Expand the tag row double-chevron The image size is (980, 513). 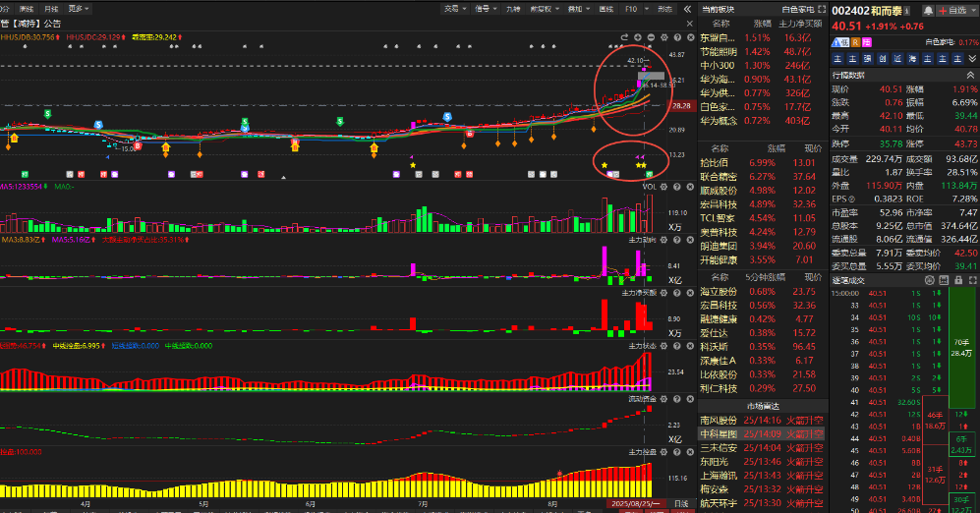coord(972,59)
